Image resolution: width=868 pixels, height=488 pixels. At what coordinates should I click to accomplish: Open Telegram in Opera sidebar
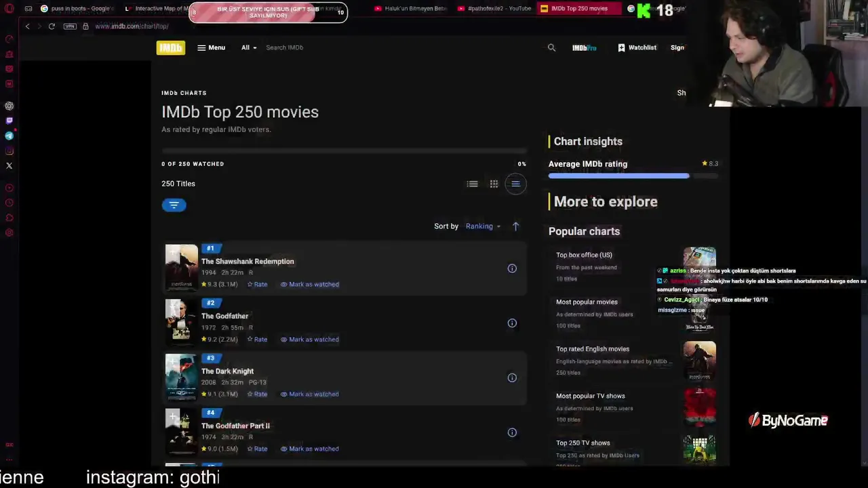(9, 136)
